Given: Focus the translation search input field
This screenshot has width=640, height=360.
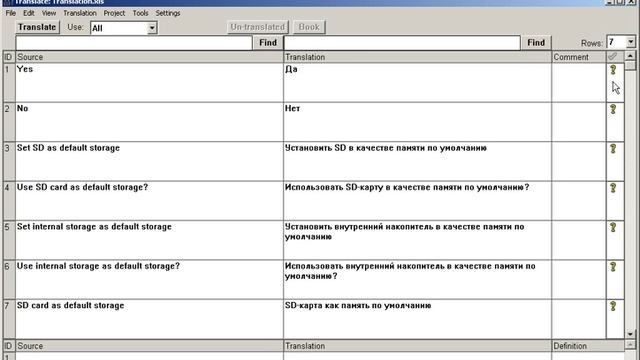Looking at the screenshot, I should (402, 42).
